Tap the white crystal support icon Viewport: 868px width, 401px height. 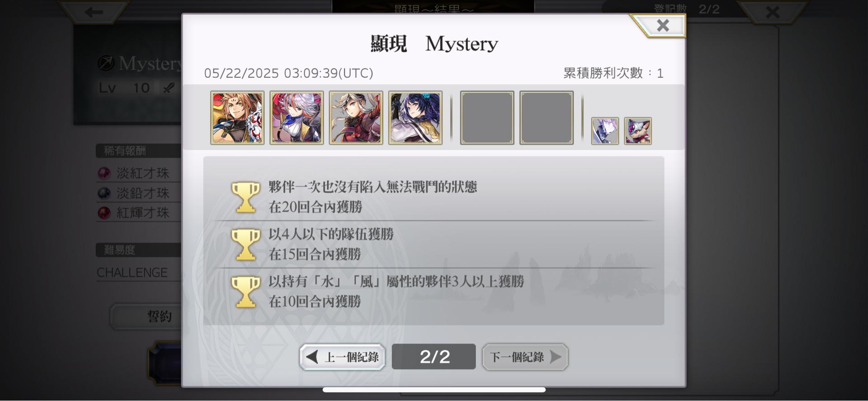click(605, 131)
